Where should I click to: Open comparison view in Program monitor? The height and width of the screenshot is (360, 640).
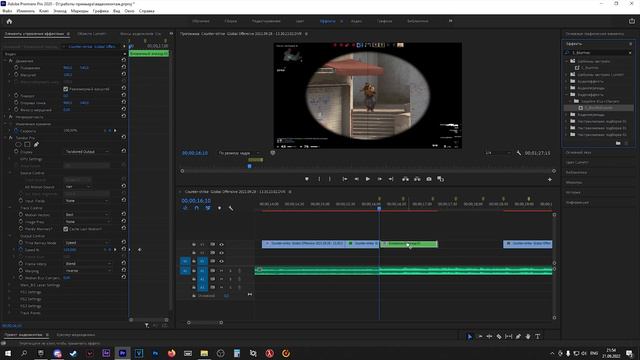tap(440, 179)
